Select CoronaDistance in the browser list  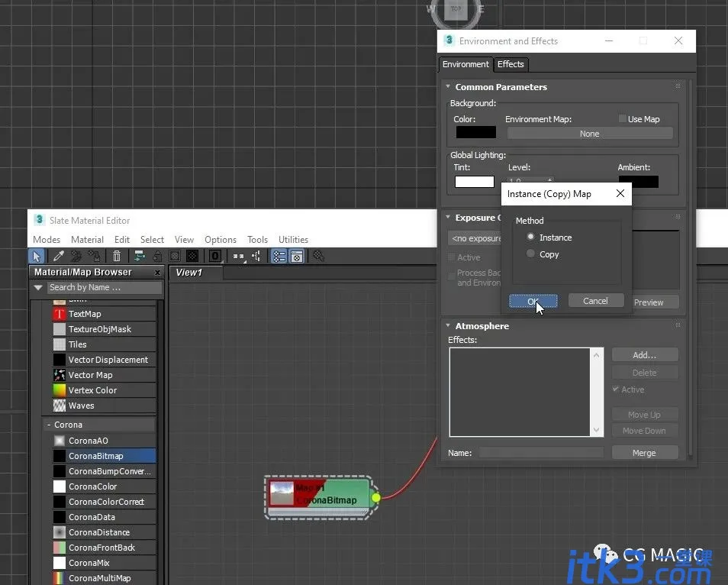click(105, 532)
